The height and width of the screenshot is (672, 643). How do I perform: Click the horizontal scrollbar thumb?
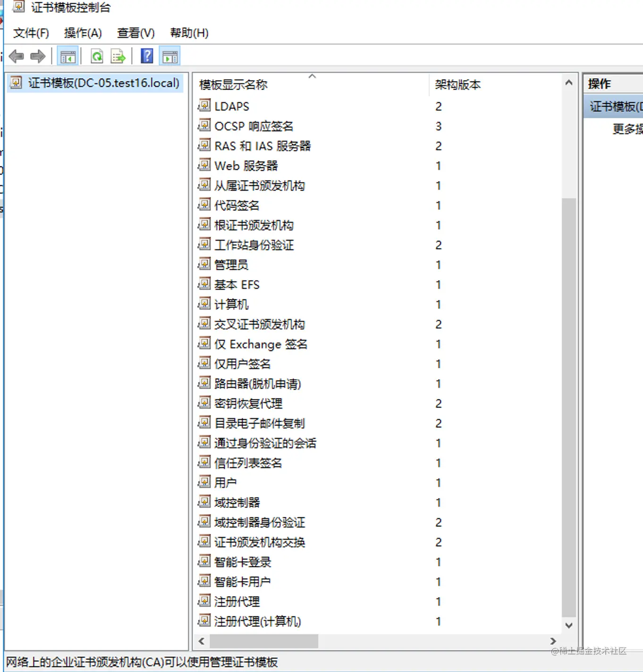pyautogui.click(x=264, y=641)
